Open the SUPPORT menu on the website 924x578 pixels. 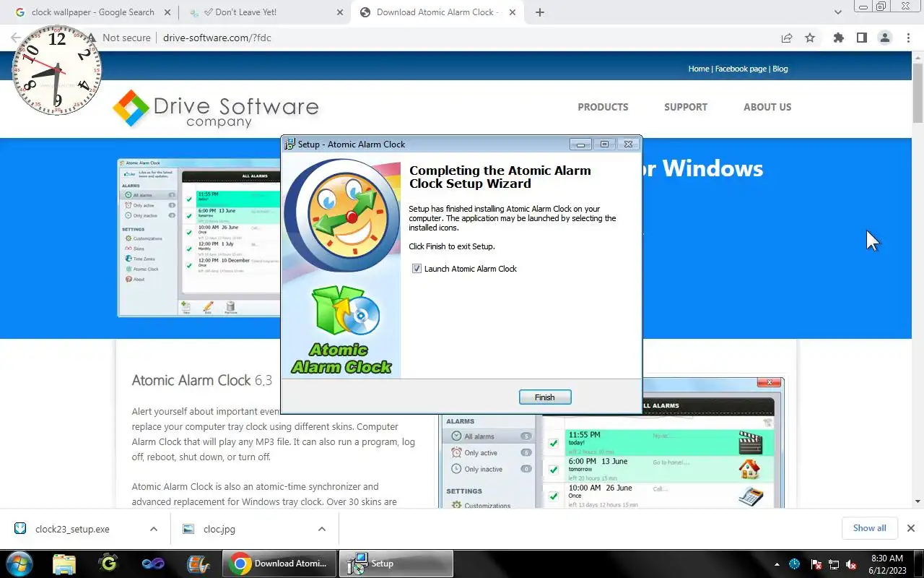[x=686, y=107]
